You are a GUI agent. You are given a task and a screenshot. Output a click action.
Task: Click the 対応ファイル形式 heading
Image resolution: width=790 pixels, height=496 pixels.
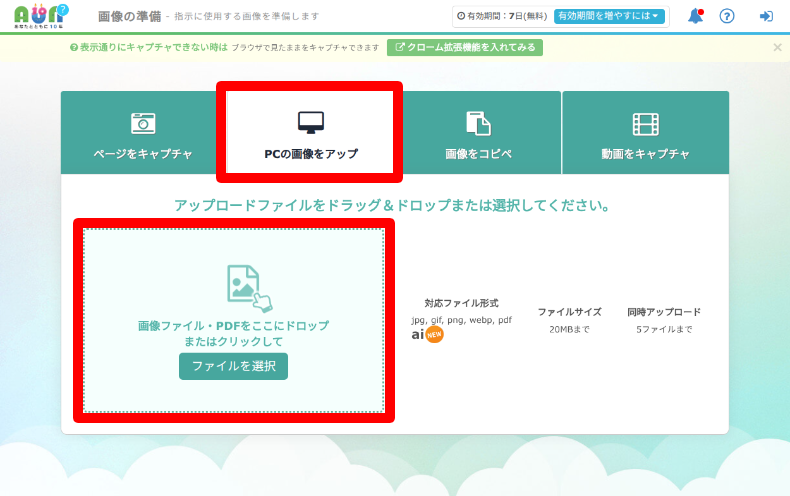point(462,303)
